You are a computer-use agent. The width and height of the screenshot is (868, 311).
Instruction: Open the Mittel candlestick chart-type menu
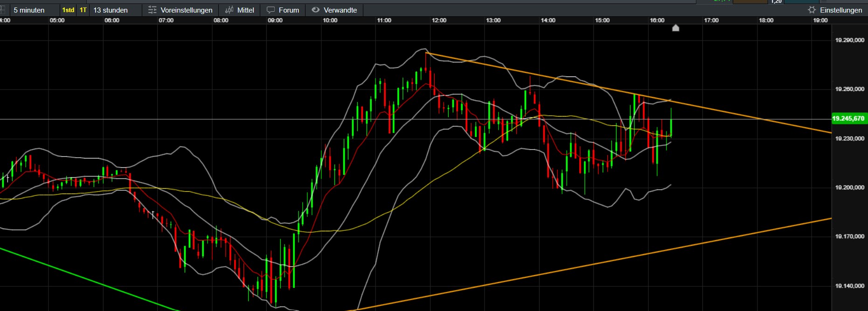click(x=239, y=10)
